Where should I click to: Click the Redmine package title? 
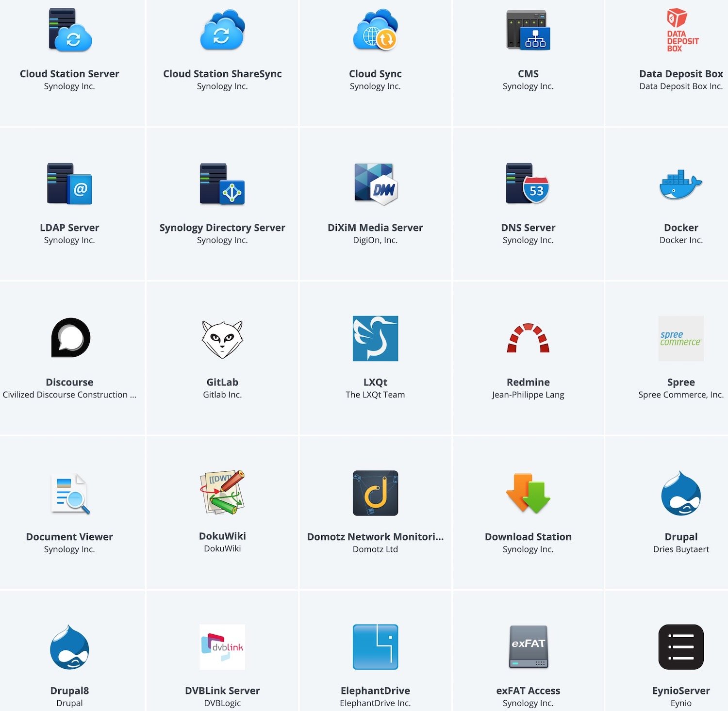click(528, 382)
